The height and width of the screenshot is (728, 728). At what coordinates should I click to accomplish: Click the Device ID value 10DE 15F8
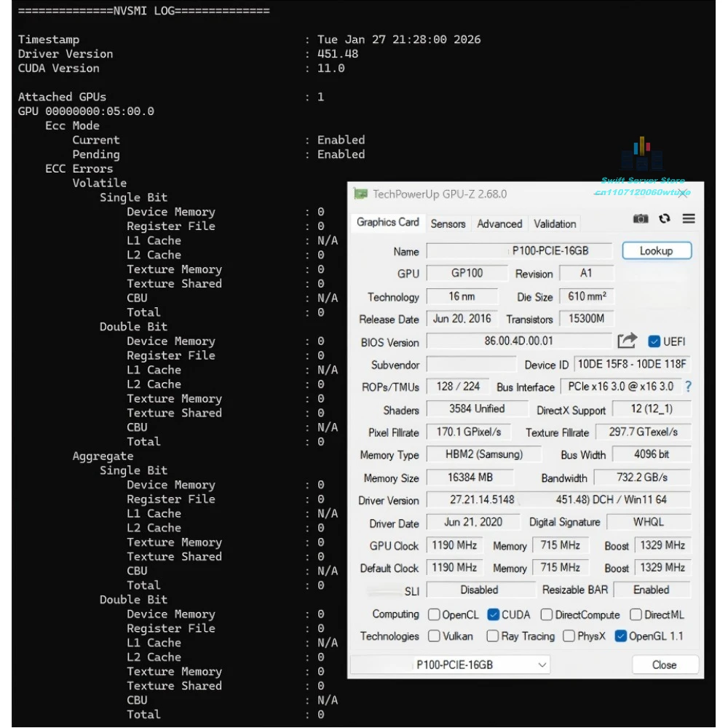[x=632, y=364]
